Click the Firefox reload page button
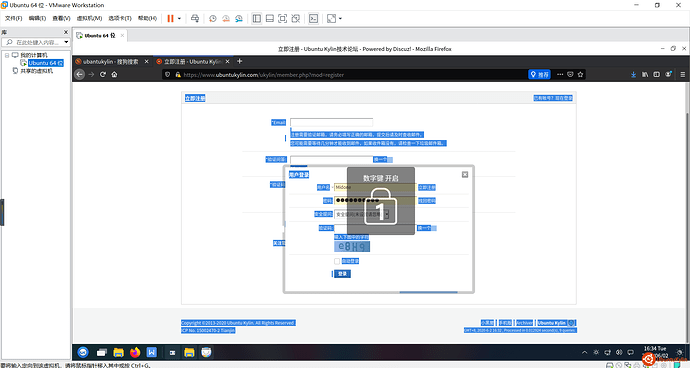This screenshot has width=690, height=368. (x=103, y=74)
